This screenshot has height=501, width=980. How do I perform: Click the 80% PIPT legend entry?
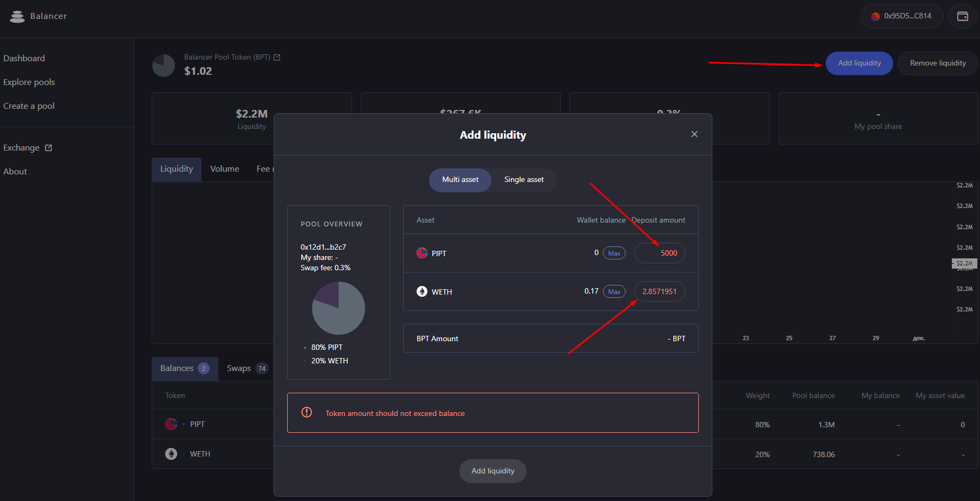[x=327, y=347]
